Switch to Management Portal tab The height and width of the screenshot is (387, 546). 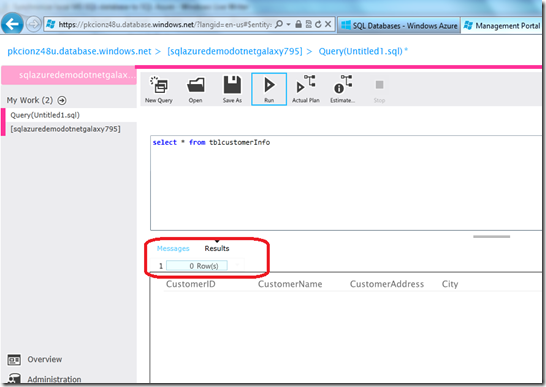(502, 25)
